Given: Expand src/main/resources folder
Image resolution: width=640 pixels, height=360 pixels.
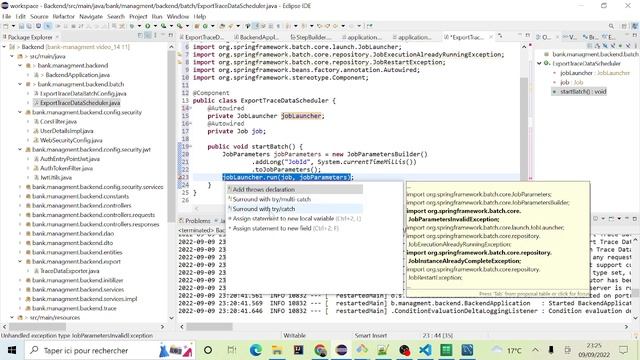Looking at the screenshot, I should 12,318.
